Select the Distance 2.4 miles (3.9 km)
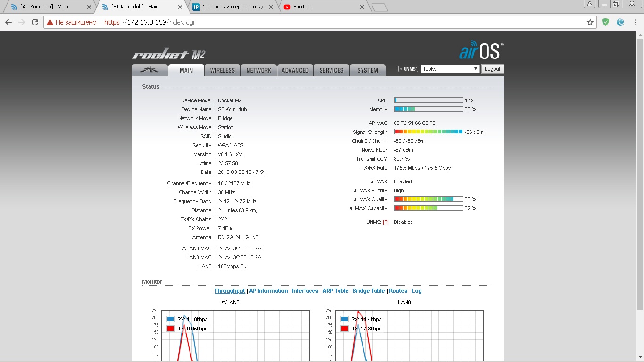The width and height of the screenshot is (644, 362). tap(238, 210)
